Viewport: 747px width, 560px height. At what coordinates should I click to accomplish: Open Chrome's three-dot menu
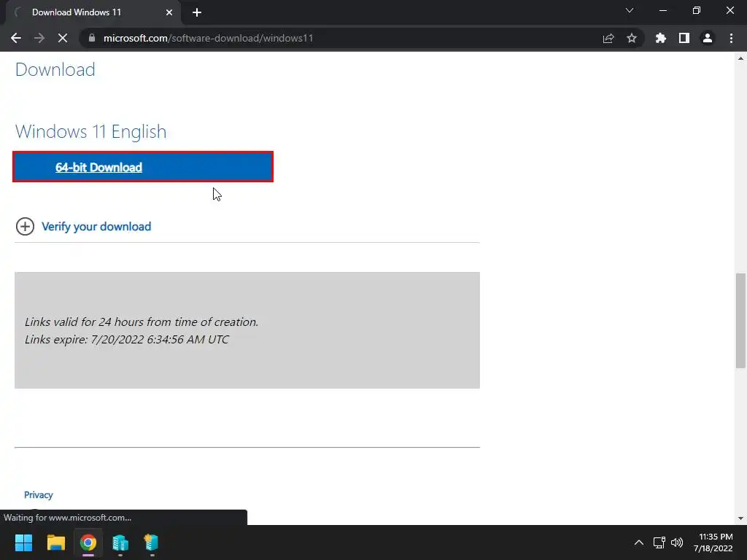click(x=731, y=38)
